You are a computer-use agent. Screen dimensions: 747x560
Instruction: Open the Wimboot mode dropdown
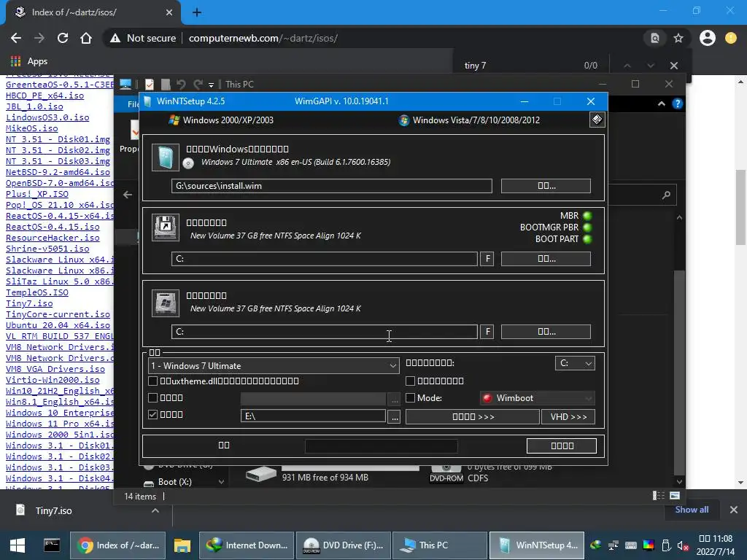pyautogui.click(x=538, y=398)
